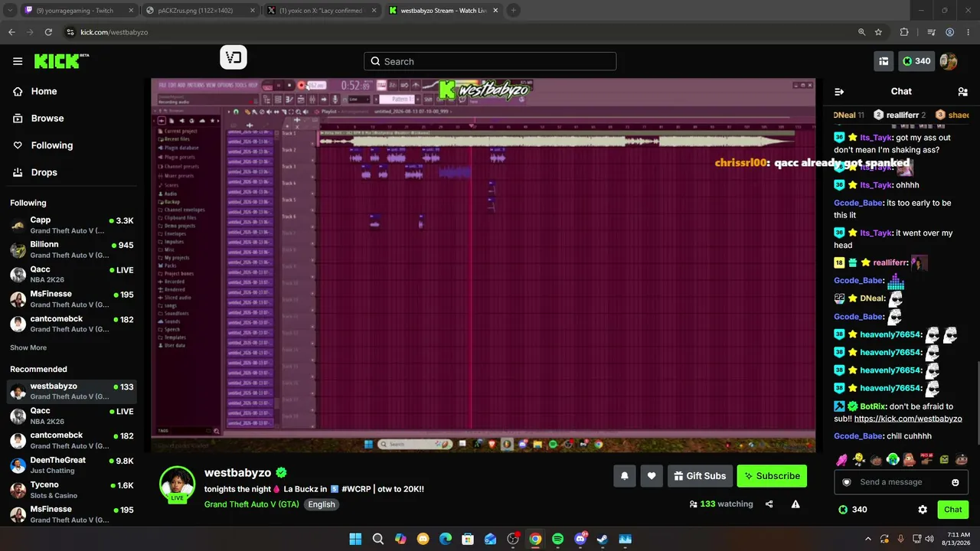Screen dimensions: 980x551
Task: Expand Following list with Show More
Action: tap(28, 347)
